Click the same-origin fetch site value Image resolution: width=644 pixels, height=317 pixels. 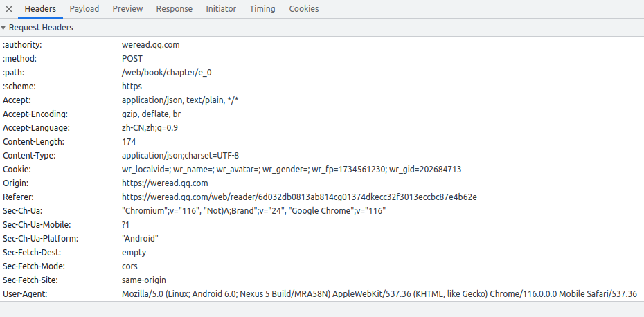pyautogui.click(x=144, y=280)
